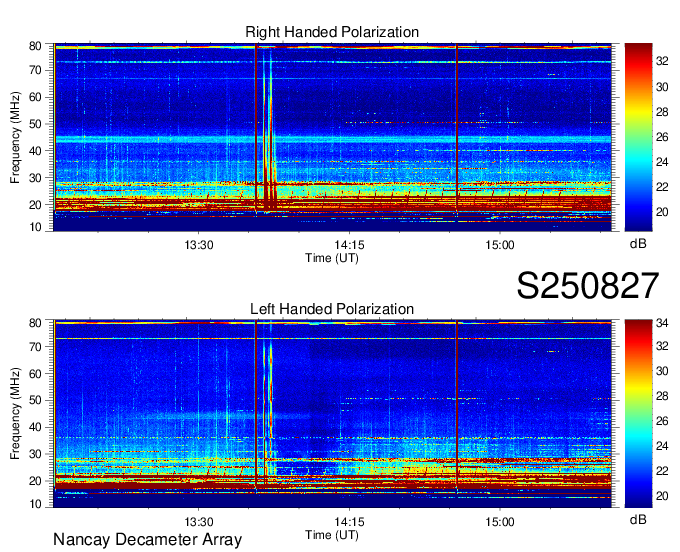Screen dimensions: 680x552
Task: Click the top spectrogram's Time (UT) label
Action: pos(332,258)
